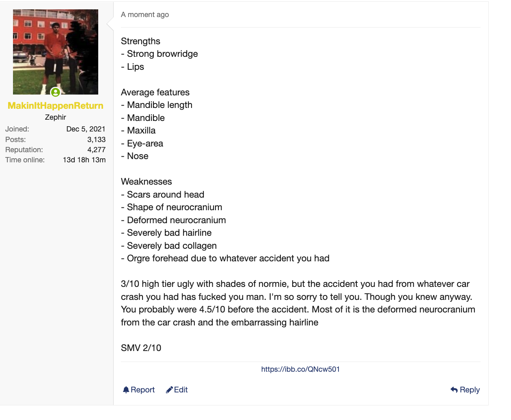511x420 pixels.
Task: Click the 'A moment ago' timestamp
Action: coord(145,15)
